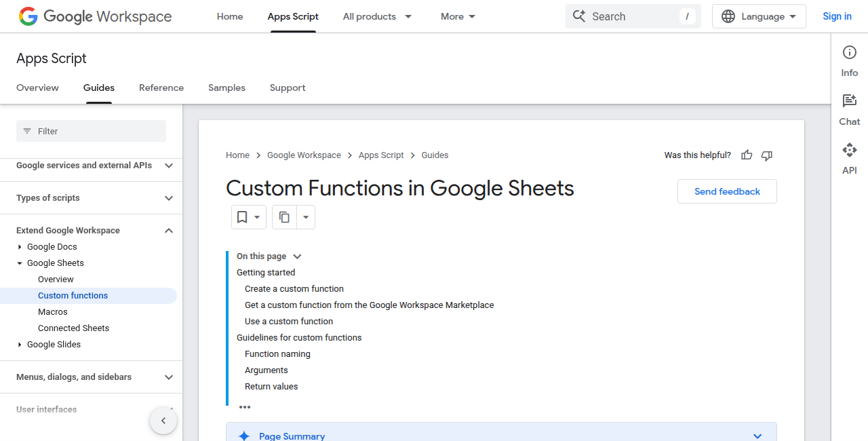Expand the Google Slides tree item
Viewport: 868px width, 441px height.
(20, 345)
